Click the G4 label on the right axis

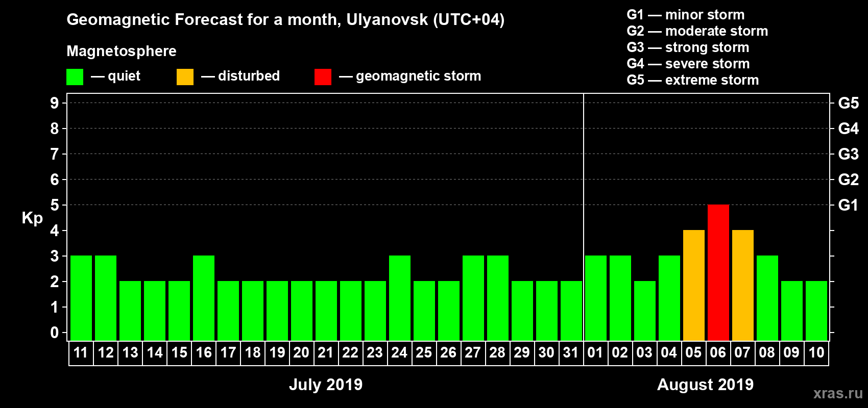point(848,129)
